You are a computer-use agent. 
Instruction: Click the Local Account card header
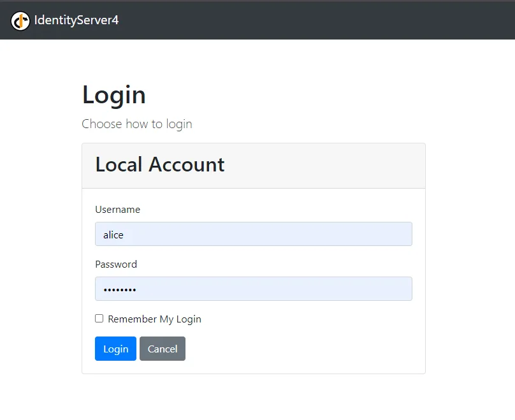coord(254,166)
